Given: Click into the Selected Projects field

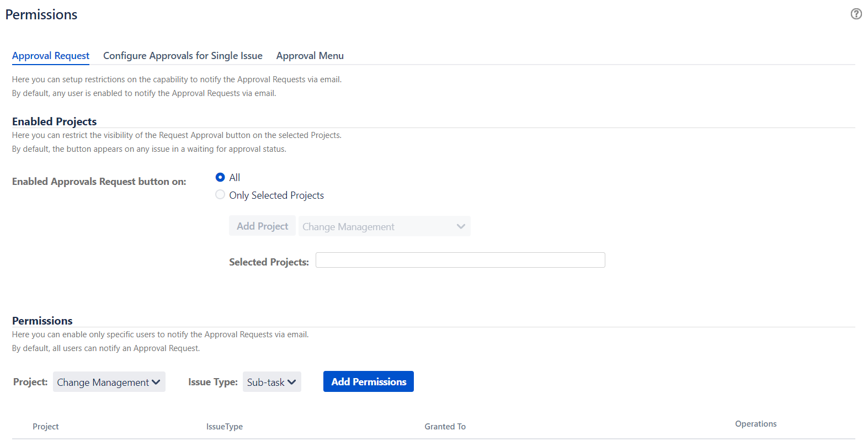Looking at the screenshot, I should coord(460,260).
